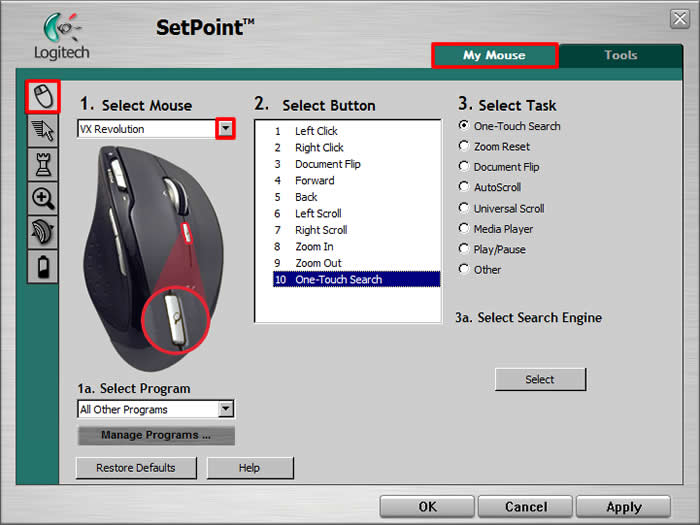Click the VX Revolution mouse field
This screenshot has height=525, width=700.
click(x=147, y=129)
